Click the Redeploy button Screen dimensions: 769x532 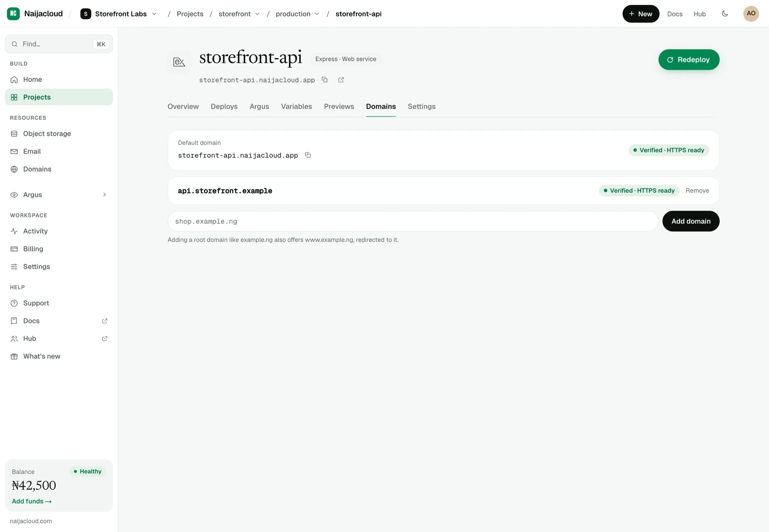(689, 60)
